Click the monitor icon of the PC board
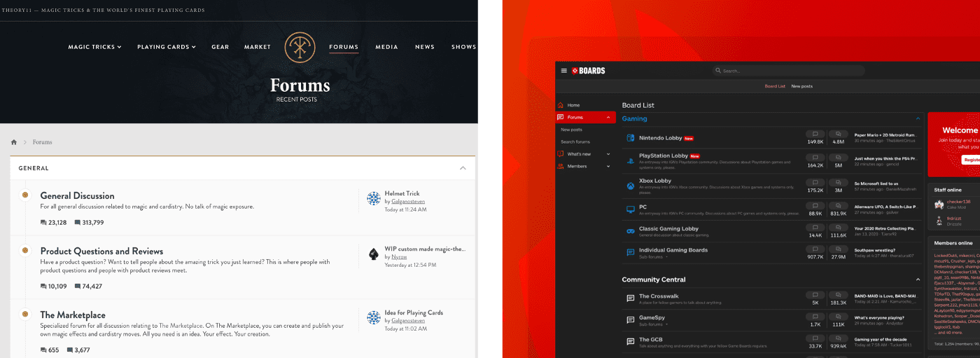 click(631, 208)
